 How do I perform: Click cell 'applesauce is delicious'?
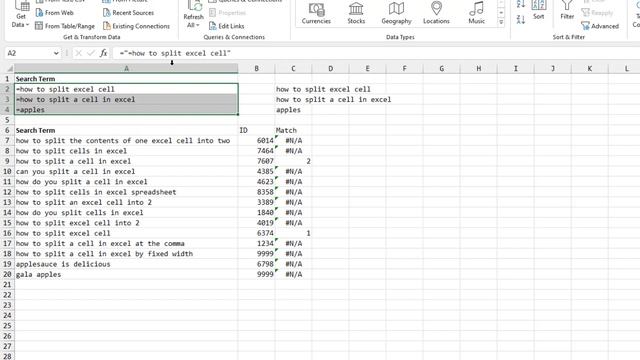pyautogui.click(x=126, y=264)
